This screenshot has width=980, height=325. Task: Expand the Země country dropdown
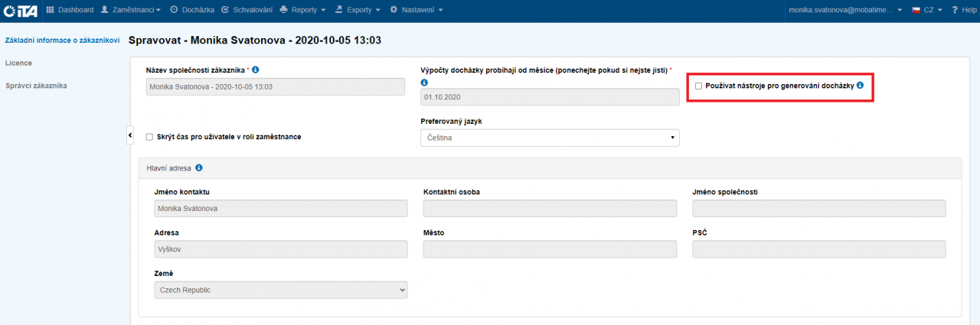280,290
